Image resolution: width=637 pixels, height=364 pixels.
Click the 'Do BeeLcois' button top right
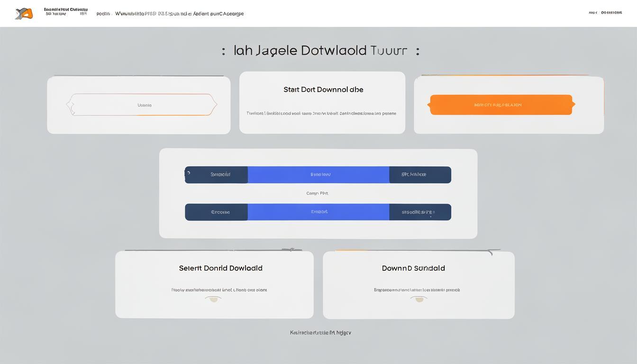point(610,12)
